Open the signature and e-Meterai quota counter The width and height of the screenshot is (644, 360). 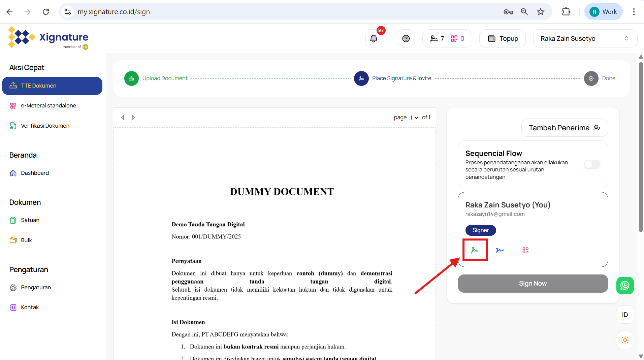click(447, 39)
